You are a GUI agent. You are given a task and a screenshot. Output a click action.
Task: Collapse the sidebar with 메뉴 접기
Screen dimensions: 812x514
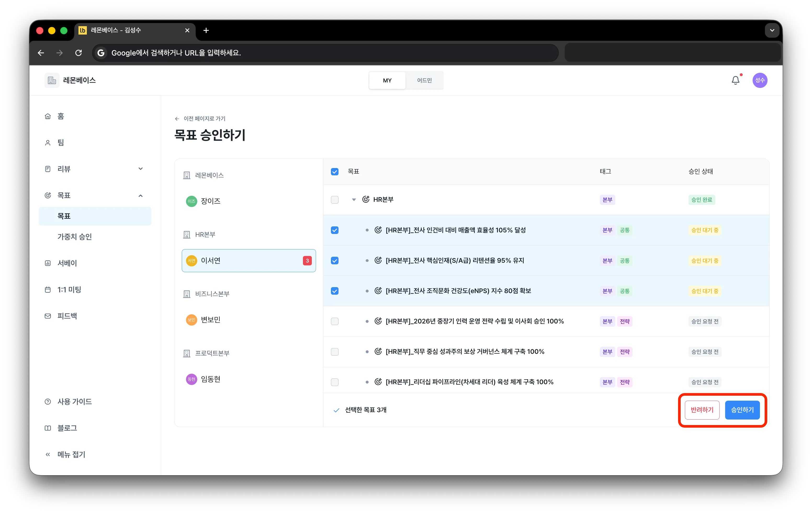[x=65, y=454]
